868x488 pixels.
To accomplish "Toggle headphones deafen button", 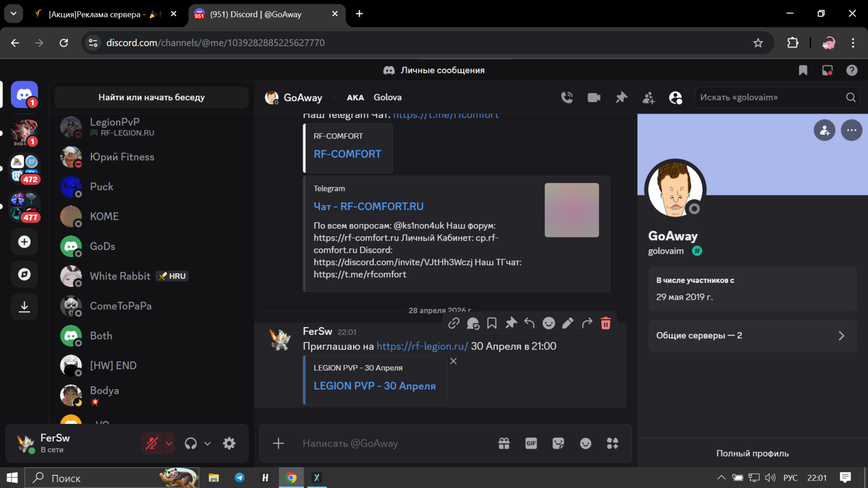I will (190, 443).
